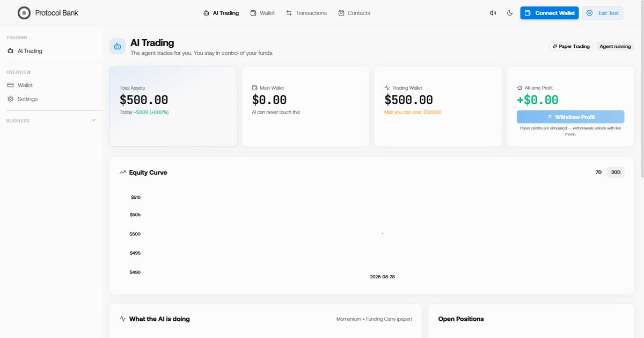Click the Paper Trading badge
The height and width of the screenshot is (338, 644).
(571, 46)
